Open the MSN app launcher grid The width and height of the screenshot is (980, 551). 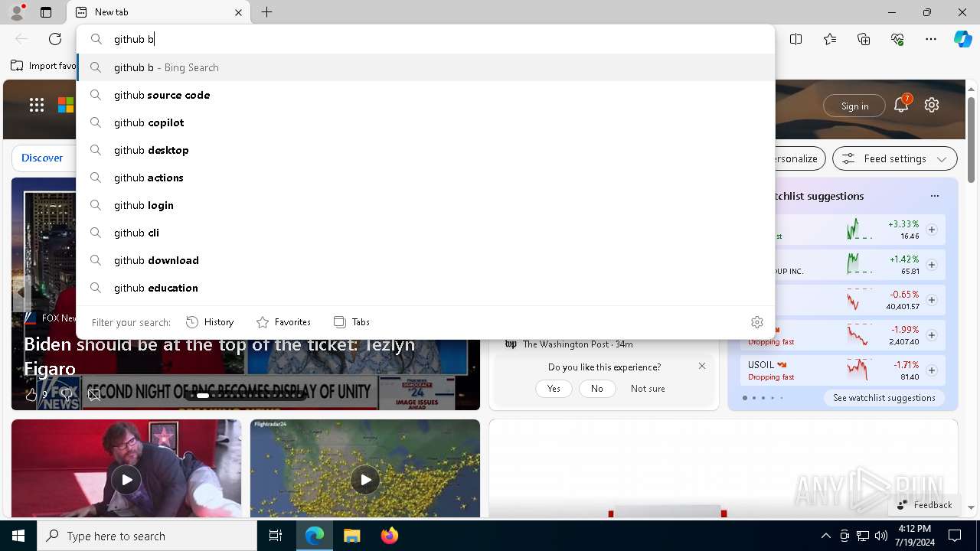pyautogui.click(x=37, y=106)
